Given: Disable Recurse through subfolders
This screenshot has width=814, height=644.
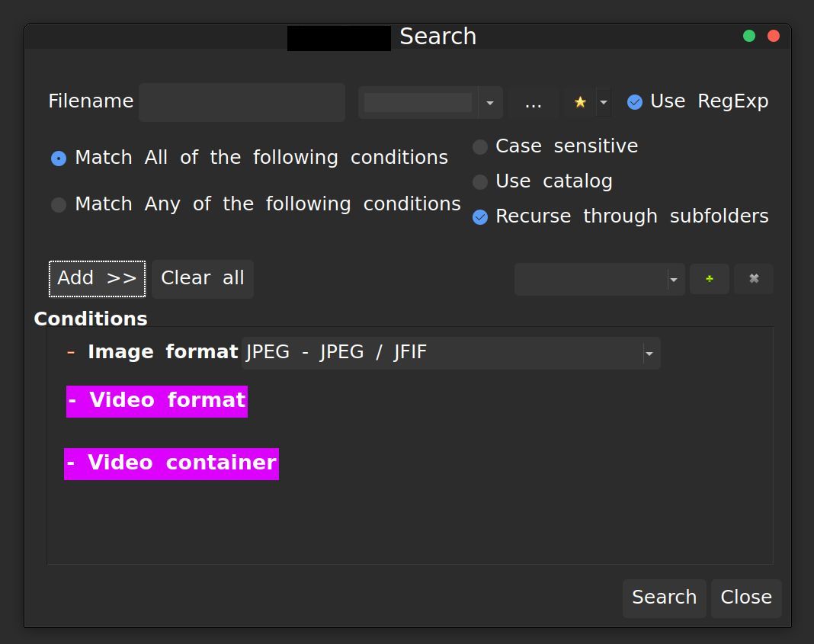Looking at the screenshot, I should click(480, 217).
